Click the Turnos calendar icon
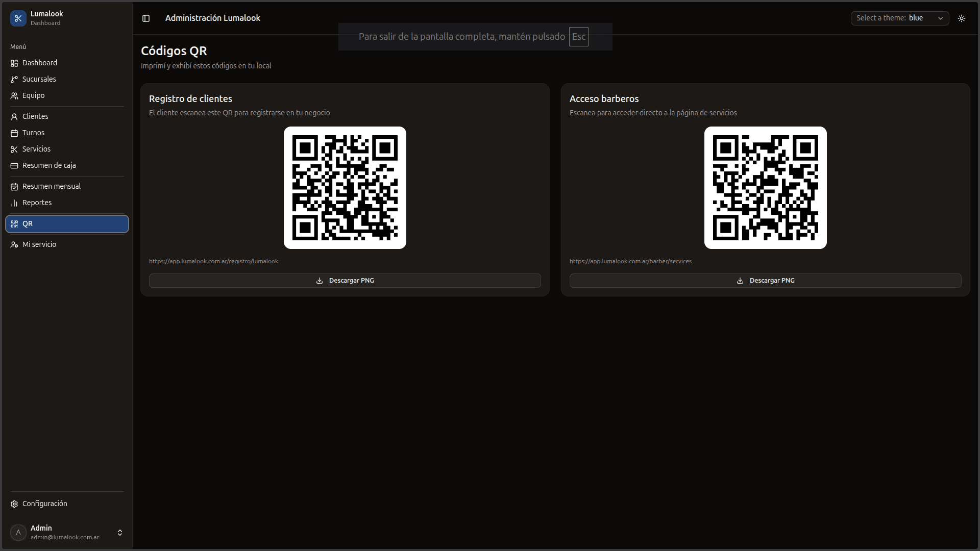 click(14, 133)
